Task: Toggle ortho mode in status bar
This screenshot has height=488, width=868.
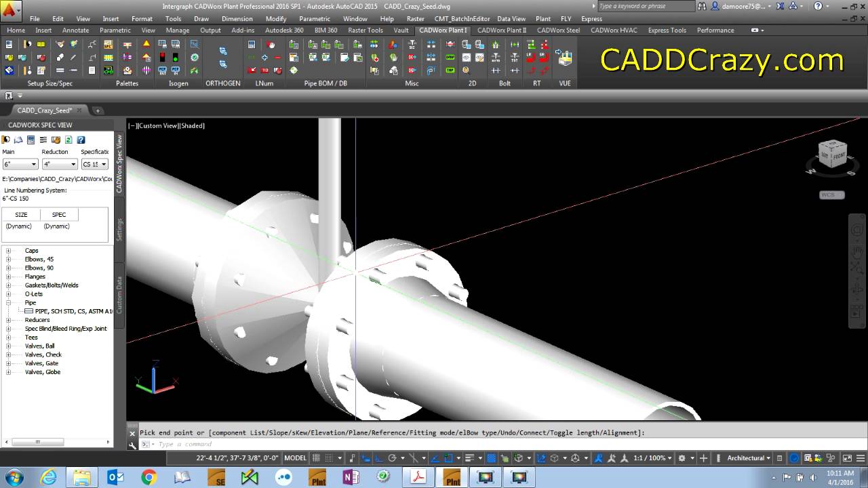Action: [x=378, y=458]
